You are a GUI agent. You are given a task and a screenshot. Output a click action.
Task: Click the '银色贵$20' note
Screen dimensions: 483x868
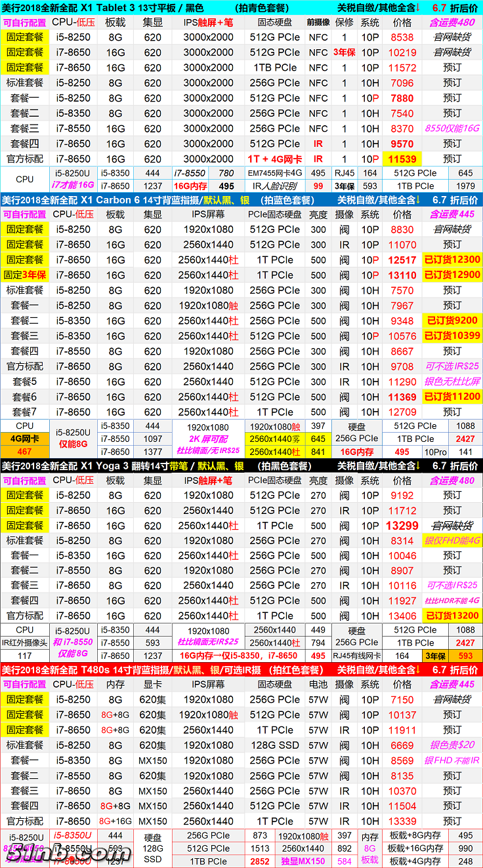pyautogui.click(x=452, y=745)
